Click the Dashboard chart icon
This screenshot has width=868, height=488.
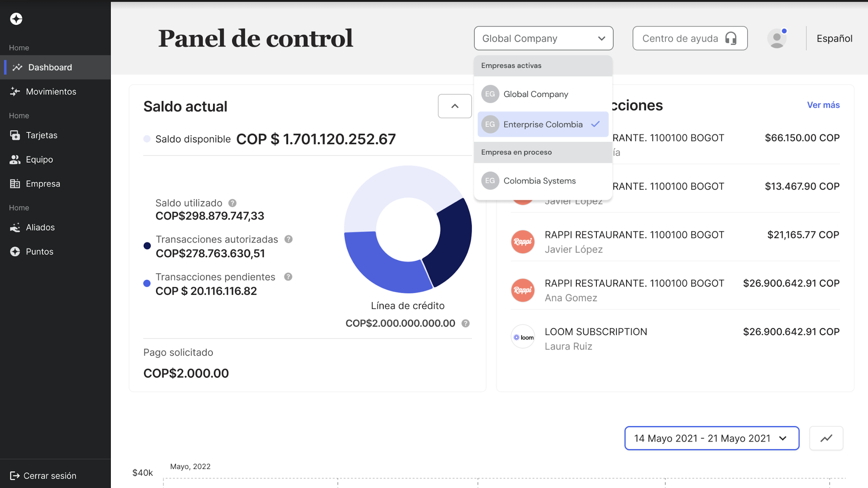[x=17, y=67]
